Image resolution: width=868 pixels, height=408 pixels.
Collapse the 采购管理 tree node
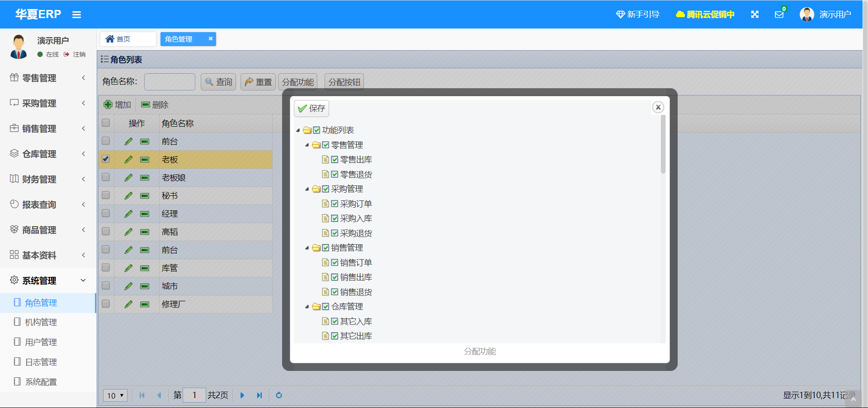(x=307, y=189)
